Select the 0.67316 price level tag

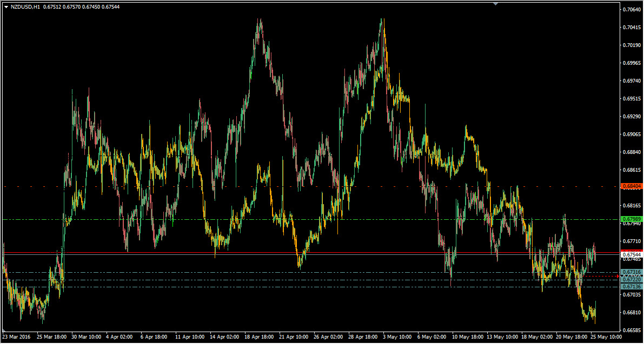coord(632,272)
